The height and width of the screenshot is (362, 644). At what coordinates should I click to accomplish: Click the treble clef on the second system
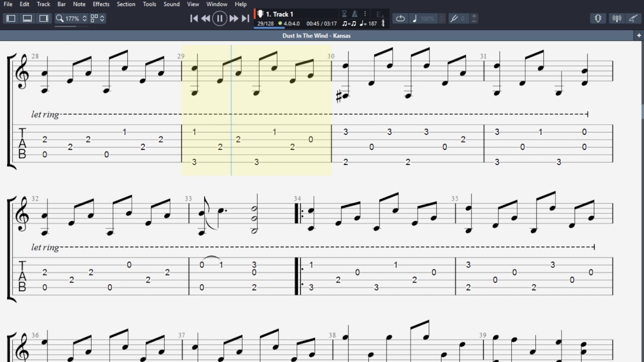[22, 214]
